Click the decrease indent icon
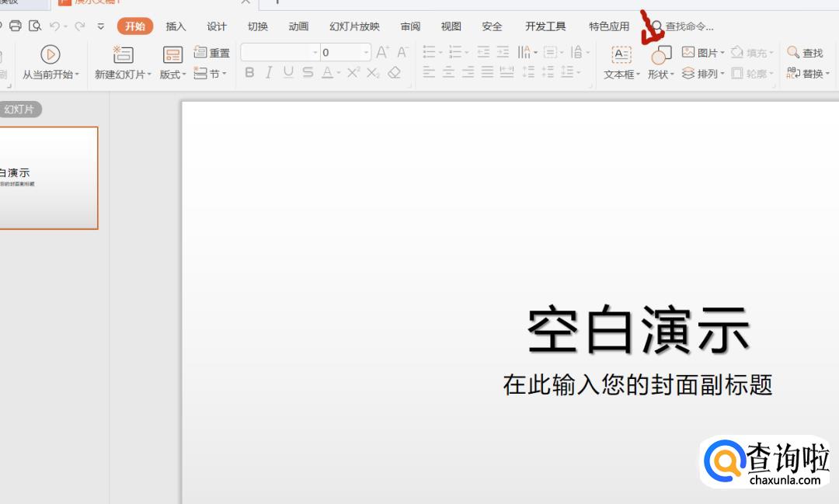Screen dimensions: 839x504 pos(483,52)
